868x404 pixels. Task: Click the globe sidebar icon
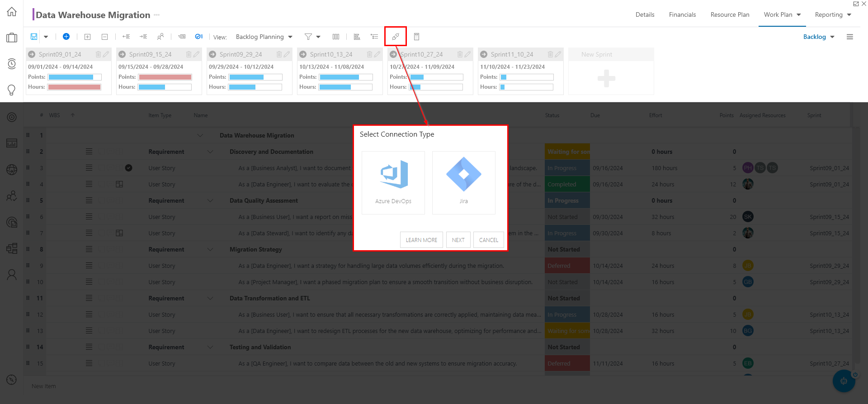click(12, 170)
